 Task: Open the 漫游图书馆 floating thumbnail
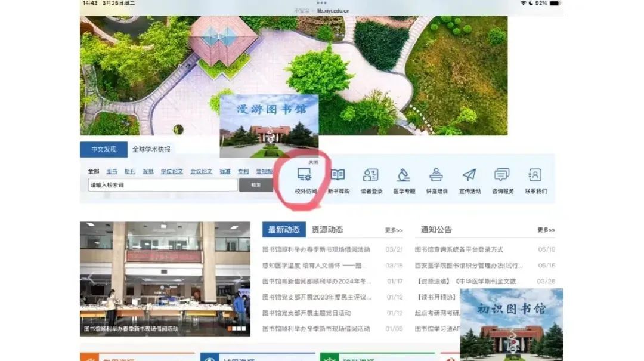269,126
